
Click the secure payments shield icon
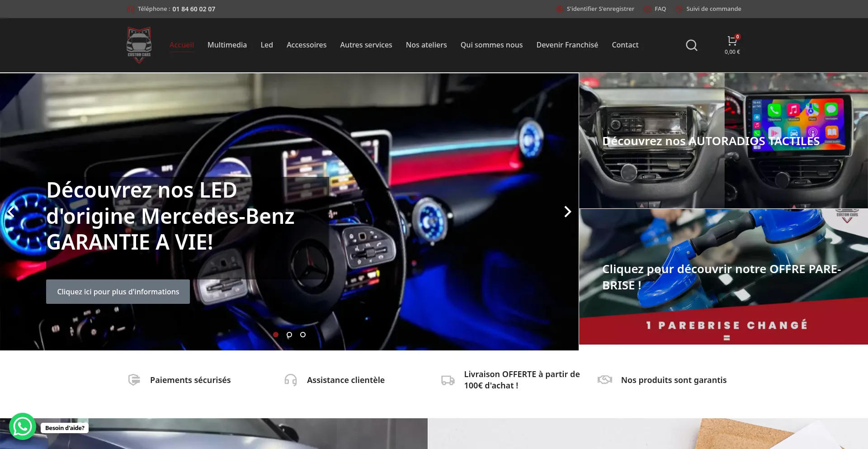[x=134, y=380]
